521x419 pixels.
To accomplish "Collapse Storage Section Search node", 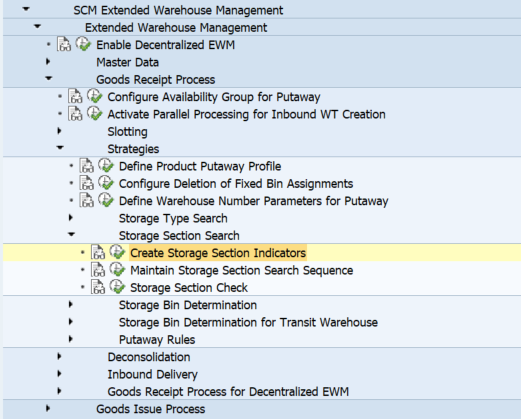I will (x=71, y=235).
